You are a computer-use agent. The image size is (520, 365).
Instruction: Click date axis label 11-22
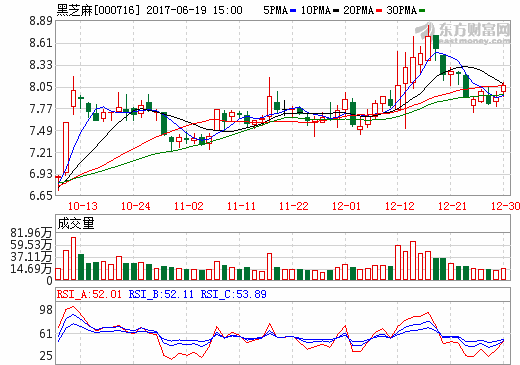[x=294, y=206]
